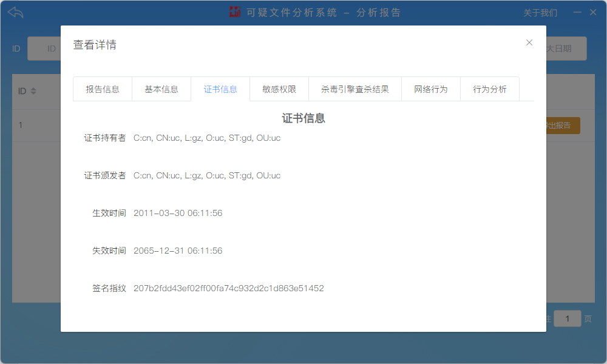Minimize the application window
This screenshot has height=364, width=607.
click(577, 12)
